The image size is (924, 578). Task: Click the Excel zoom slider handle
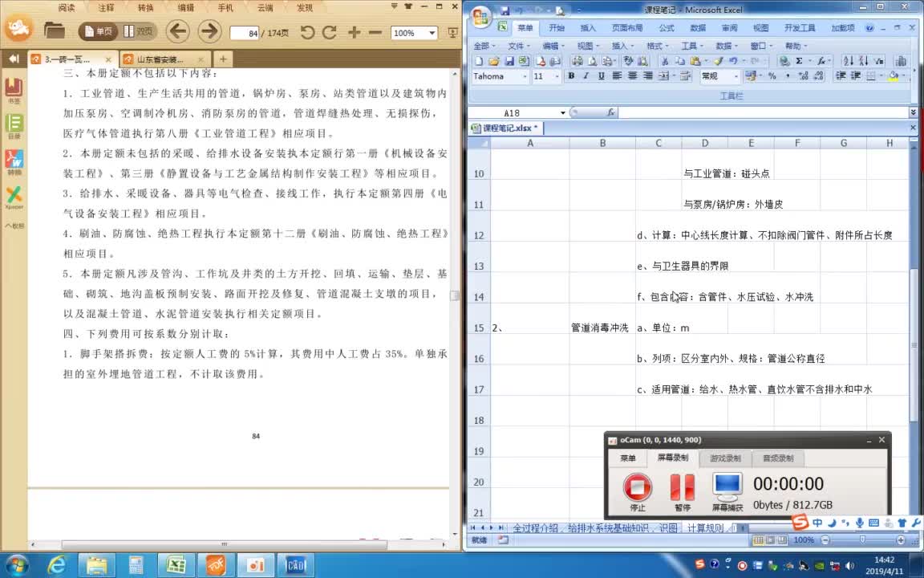[x=863, y=540]
